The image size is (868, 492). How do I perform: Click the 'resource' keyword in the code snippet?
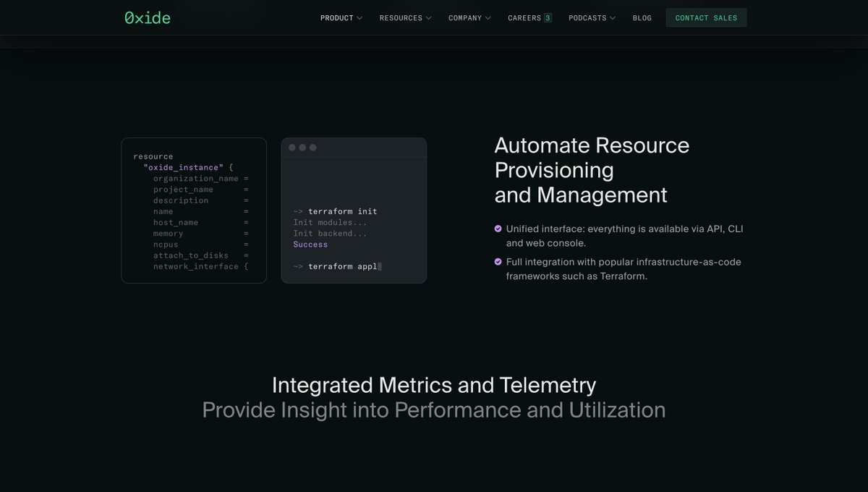[153, 156]
